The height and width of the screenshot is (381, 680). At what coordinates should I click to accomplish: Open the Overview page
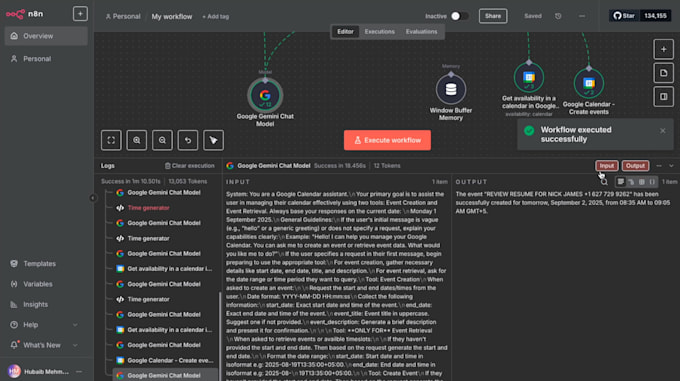point(46,36)
